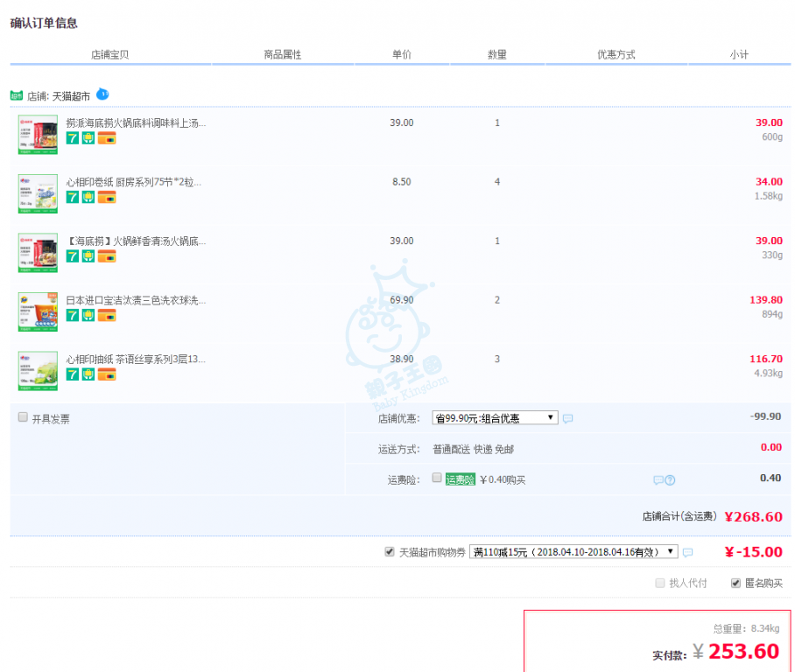
Task: Click the green 运费险 label badge
Action: pos(460,479)
